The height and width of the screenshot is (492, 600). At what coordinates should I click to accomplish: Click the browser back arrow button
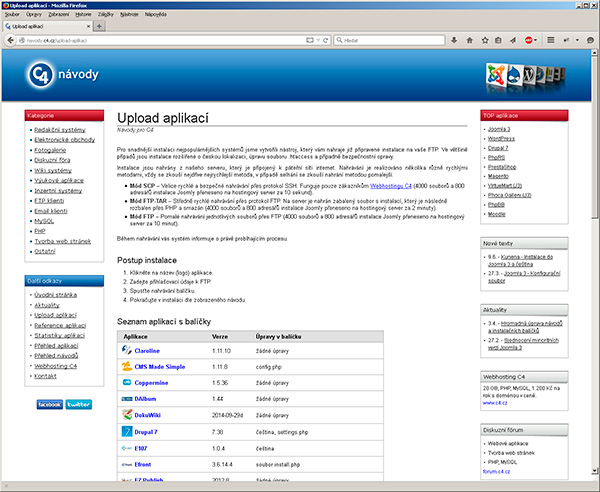click(10, 40)
